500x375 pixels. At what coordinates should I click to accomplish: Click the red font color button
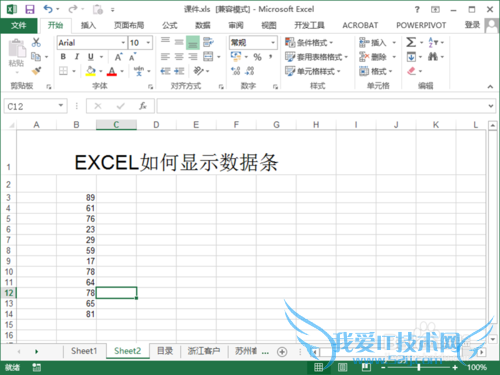point(112,71)
